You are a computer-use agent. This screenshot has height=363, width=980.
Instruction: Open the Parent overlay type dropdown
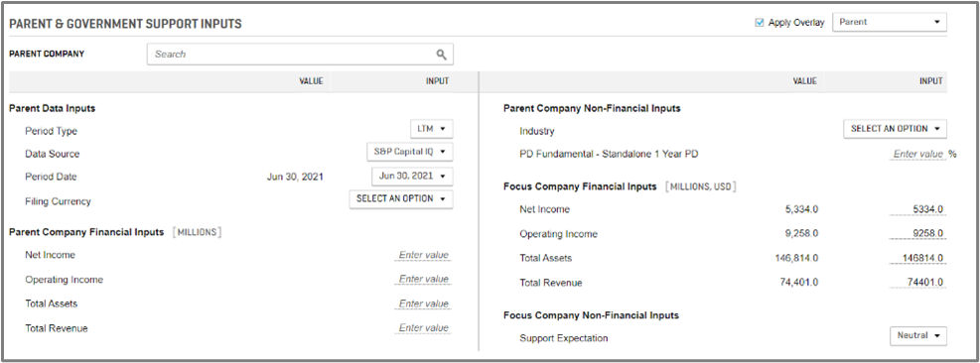point(890,22)
